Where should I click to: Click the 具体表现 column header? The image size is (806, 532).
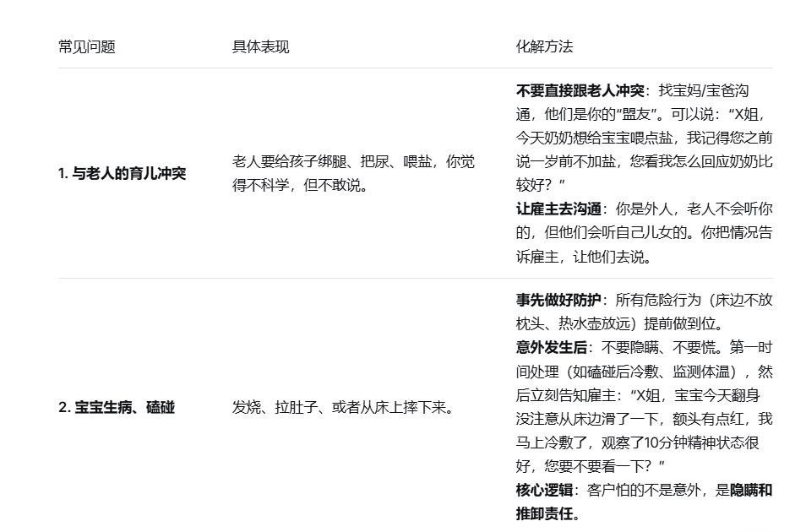(x=260, y=46)
